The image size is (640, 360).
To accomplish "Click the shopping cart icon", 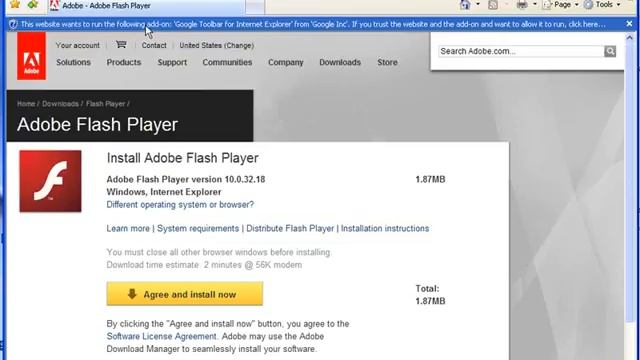I will 121,44.
